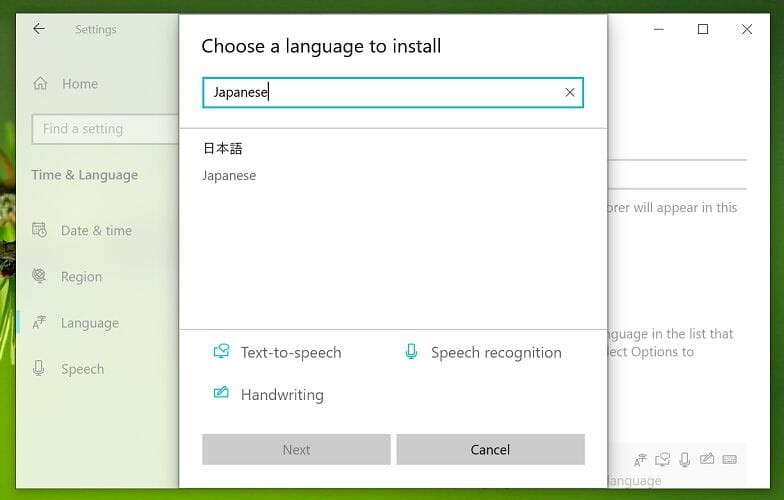Click the Language character icon in sidebar

pos(39,322)
